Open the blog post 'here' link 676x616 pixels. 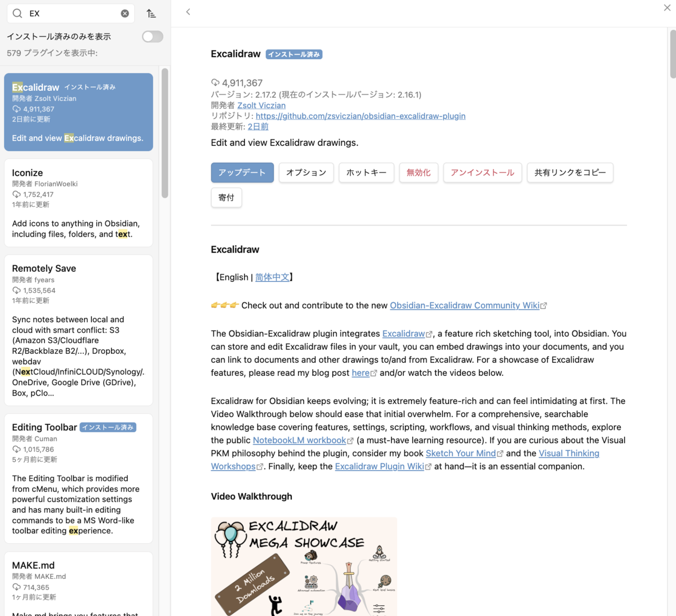[364, 373]
